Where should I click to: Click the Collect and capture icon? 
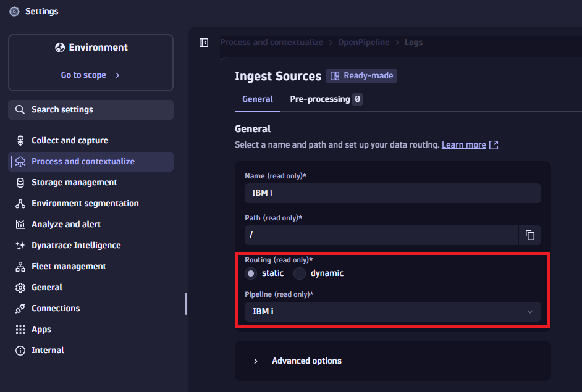click(x=20, y=141)
